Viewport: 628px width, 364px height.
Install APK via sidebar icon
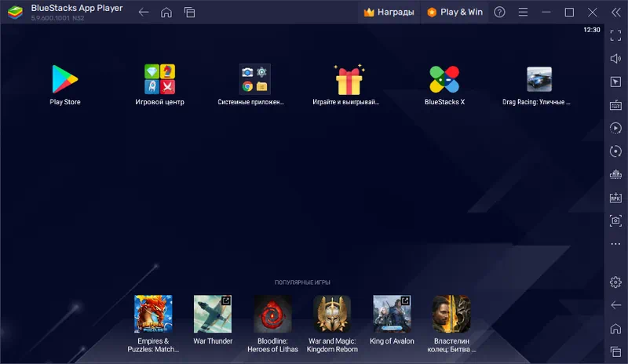[x=615, y=198]
